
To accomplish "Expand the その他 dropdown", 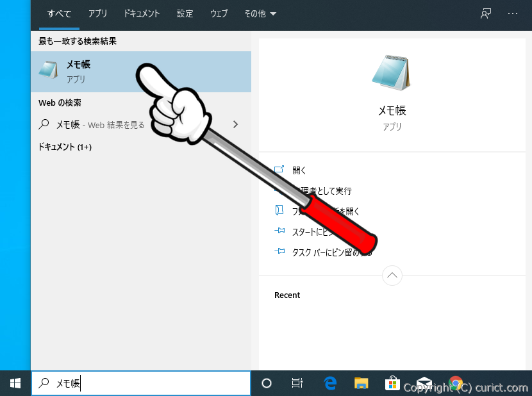I will pyautogui.click(x=260, y=14).
